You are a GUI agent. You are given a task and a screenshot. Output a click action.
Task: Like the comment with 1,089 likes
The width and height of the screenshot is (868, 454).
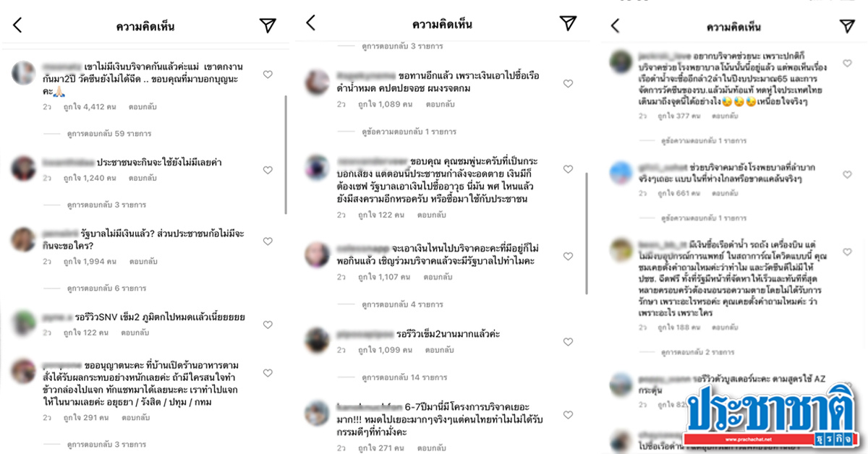(568, 84)
